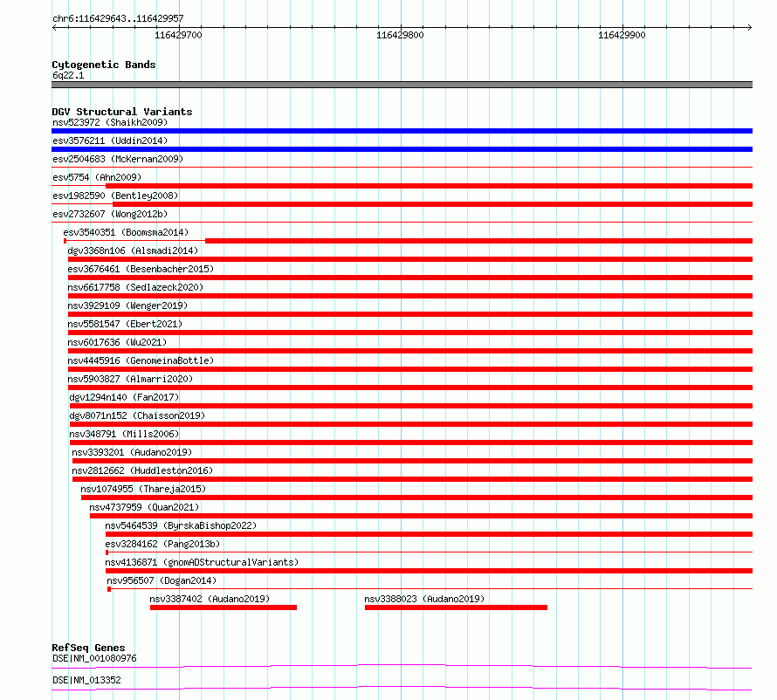Viewport: 777px width, 700px height.
Task: Open variant nsv3387402 (Audano2019)
Action: [210, 599]
